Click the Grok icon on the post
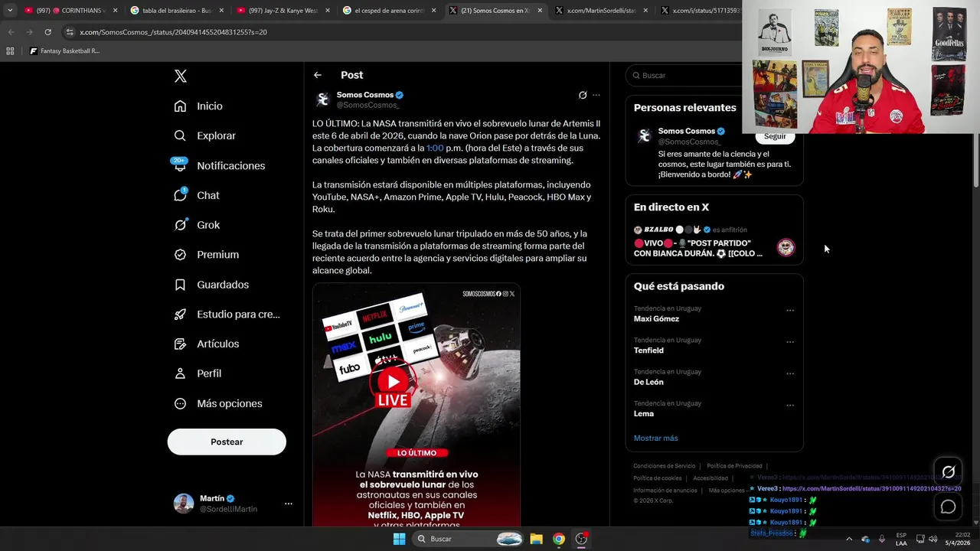The height and width of the screenshot is (551, 980). pyautogui.click(x=583, y=95)
